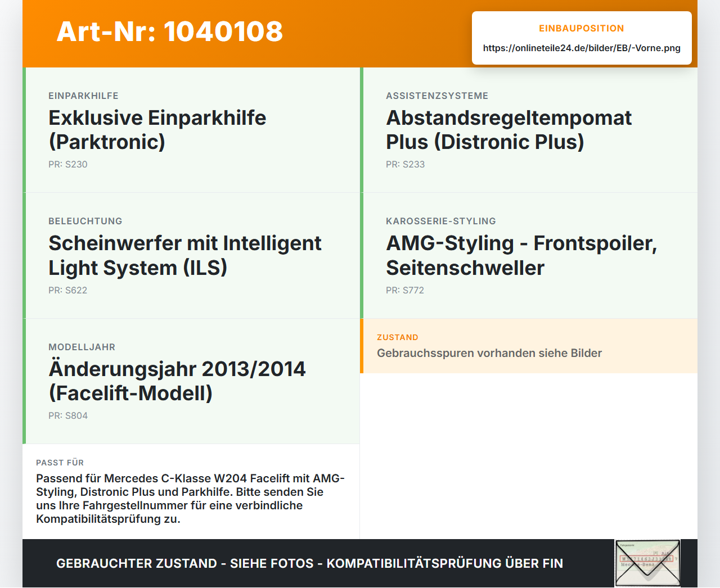The width and height of the screenshot is (720, 588).
Task: Select the Exklusive Einparkhilfe (Parktronic) title
Action: [157, 130]
